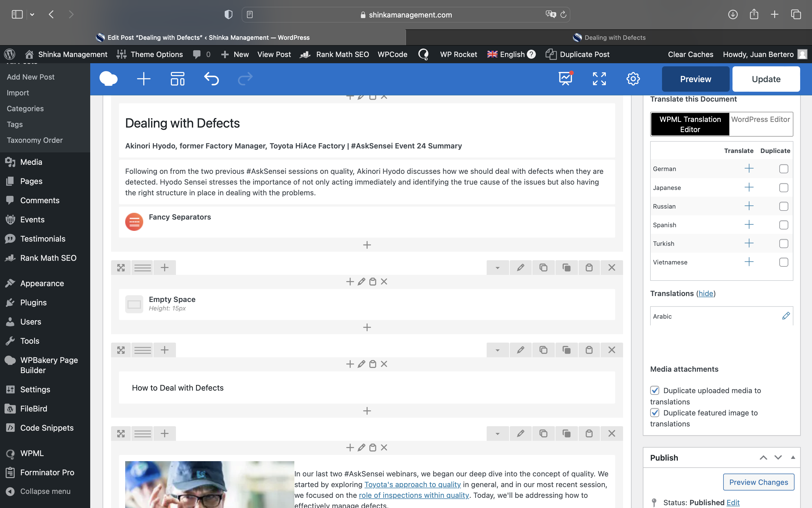
Task: Open the templates panel icon
Action: (x=178, y=79)
